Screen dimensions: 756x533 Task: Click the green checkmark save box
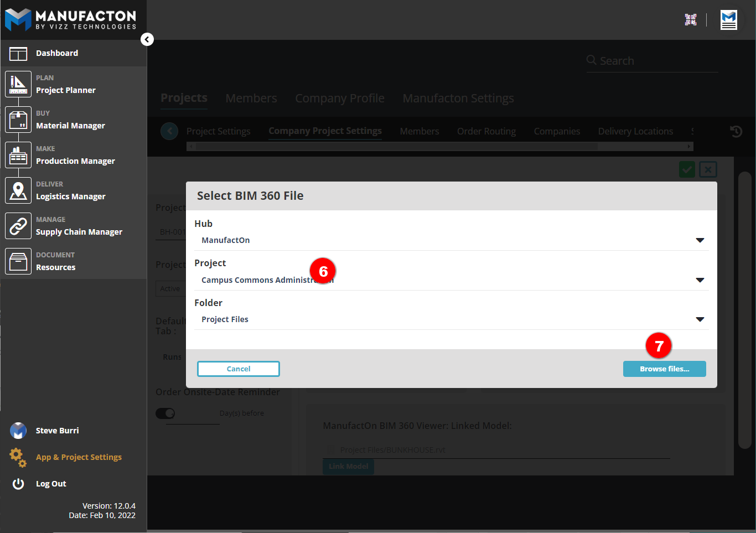pyautogui.click(x=687, y=169)
